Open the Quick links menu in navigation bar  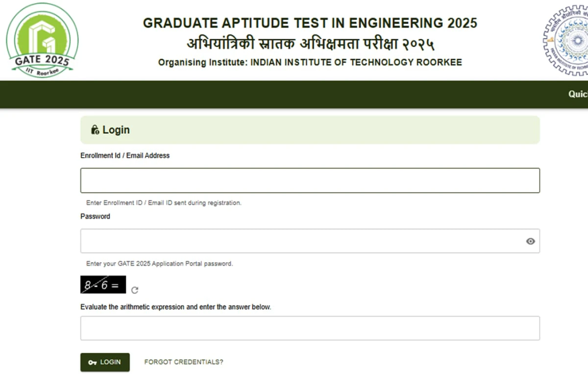click(x=578, y=94)
